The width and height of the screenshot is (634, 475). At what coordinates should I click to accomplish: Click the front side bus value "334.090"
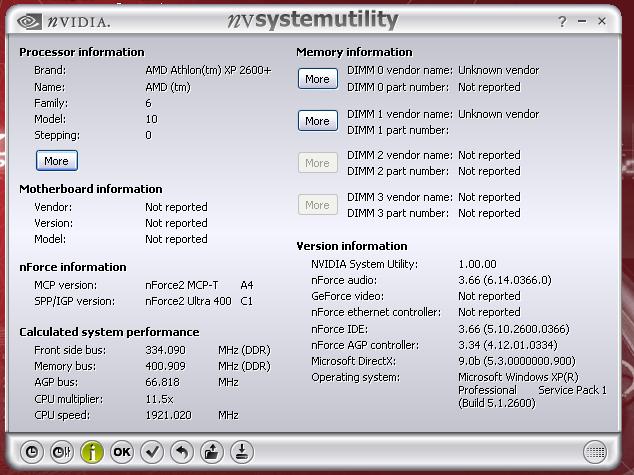pyautogui.click(x=165, y=350)
